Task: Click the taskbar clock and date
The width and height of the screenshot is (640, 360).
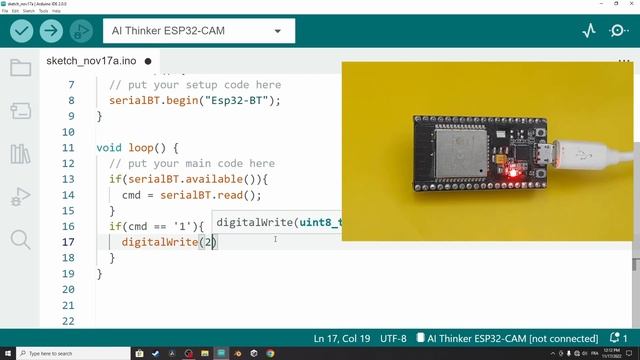Action: coord(611,353)
